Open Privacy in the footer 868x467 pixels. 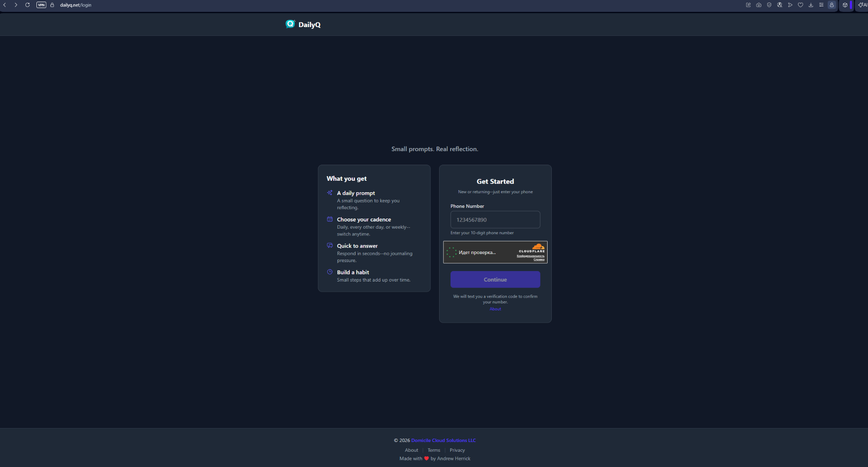click(457, 450)
